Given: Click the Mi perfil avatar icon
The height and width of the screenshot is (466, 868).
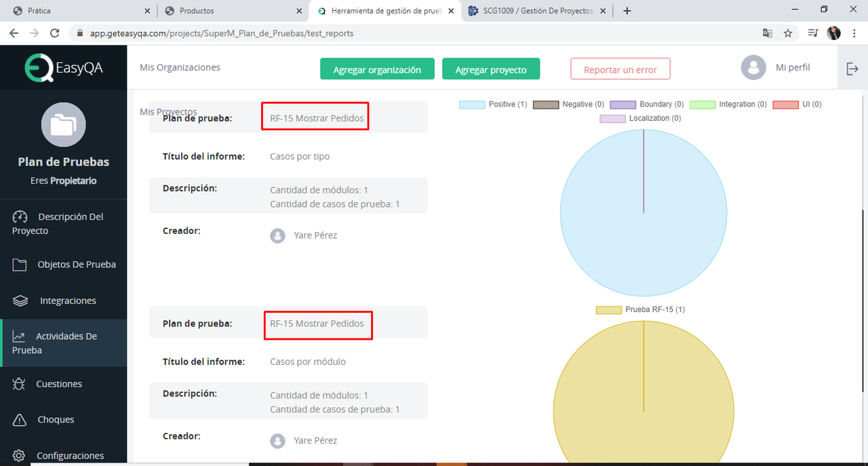Looking at the screenshot, I should click(753, 68).
